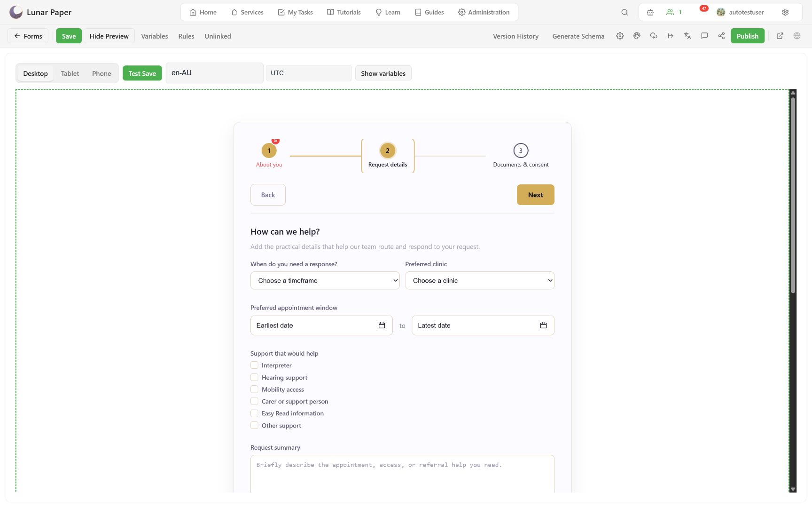Expand the Choose a clinic dropdown

tap(480, 280)
